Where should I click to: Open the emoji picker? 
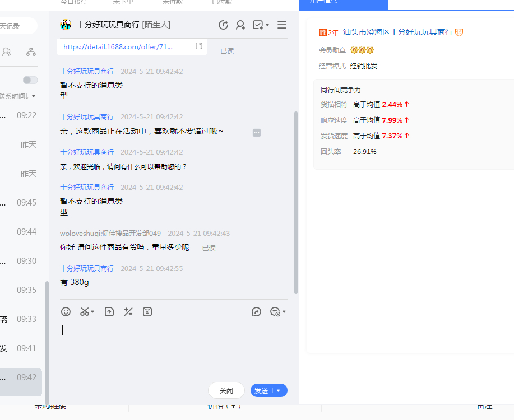click(66, 312)
